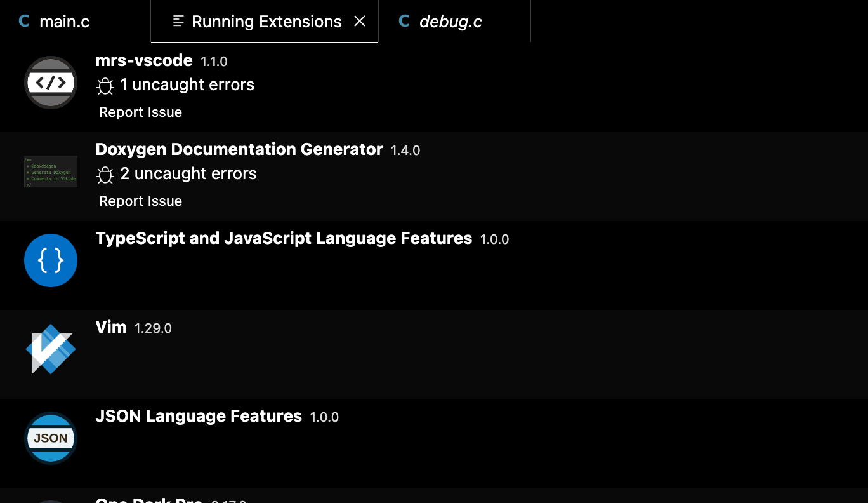Screen dimensions: 868x503
Task: Click the bug icon next to mrs-vscode
Action: (105, 84)
